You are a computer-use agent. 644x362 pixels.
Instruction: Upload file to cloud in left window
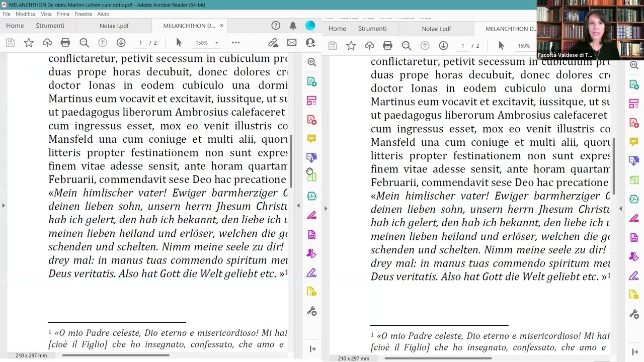47,43
